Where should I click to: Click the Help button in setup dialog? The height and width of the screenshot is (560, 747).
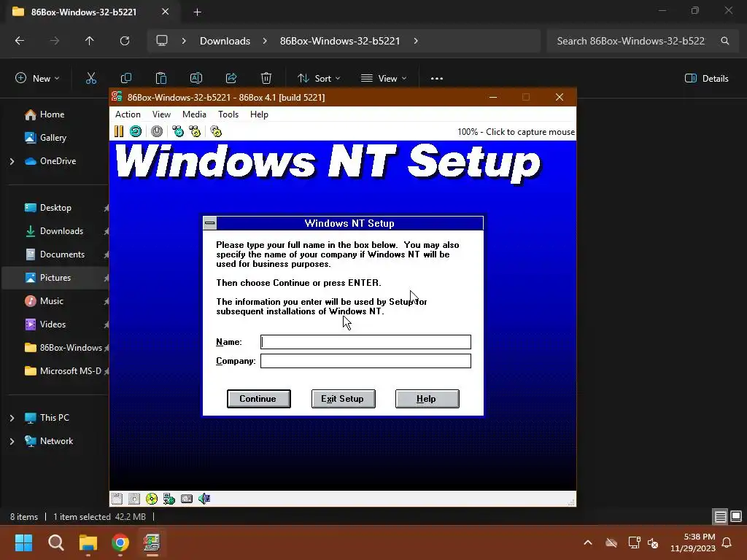427,399
